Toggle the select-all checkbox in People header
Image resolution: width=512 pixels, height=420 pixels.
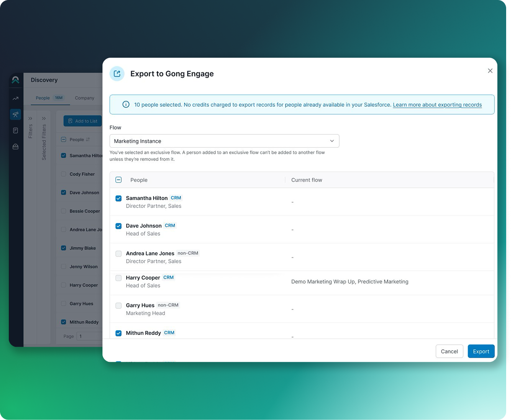[x=118, y=180]
